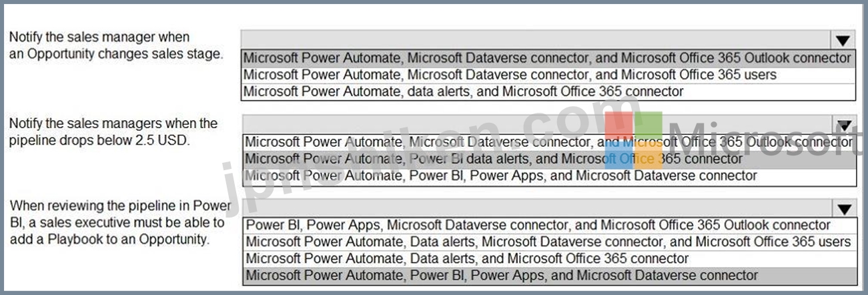The height and width of the screenshot is (295, 868).
Task: Click empty selection field for pipeline drops requirement
Action: [x=536, y=124]
